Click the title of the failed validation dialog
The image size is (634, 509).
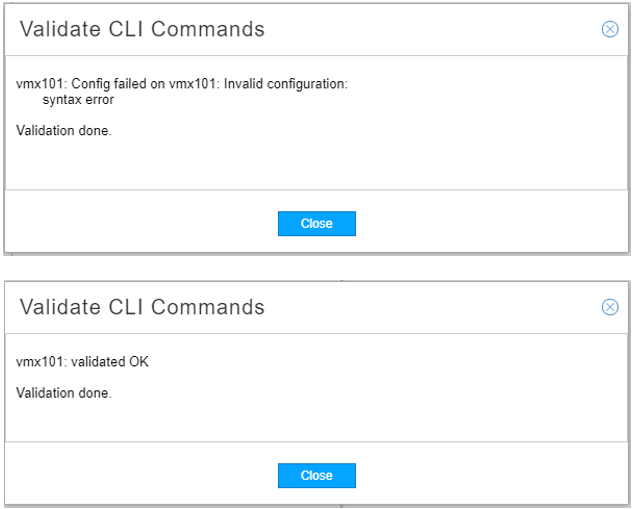point(142,29)
